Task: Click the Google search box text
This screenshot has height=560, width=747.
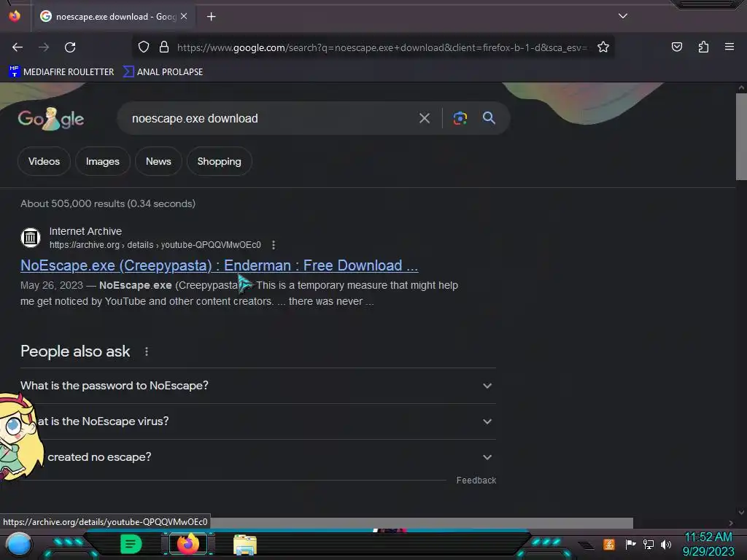Action: pos(195,119)
